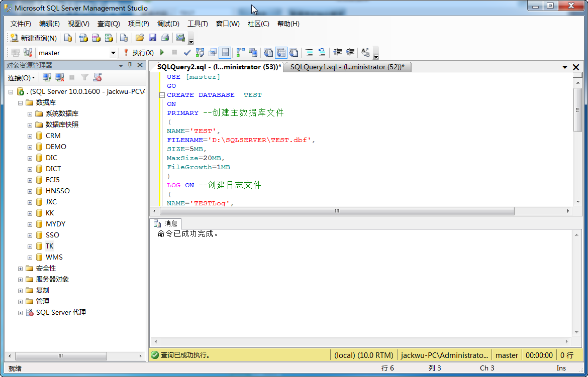Click Specify Values for Template Parameters icon
Viewport: 588px width, 377px height.
[x=366, y=53]
